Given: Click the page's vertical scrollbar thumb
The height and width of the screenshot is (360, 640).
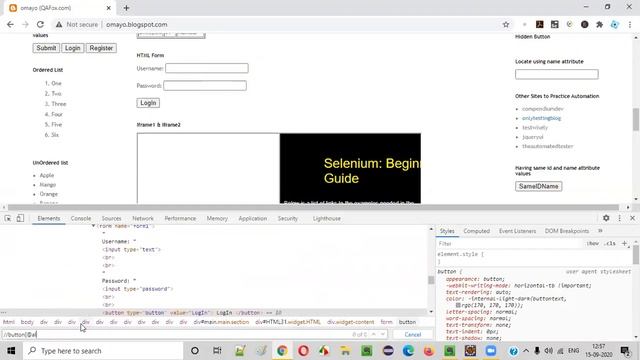Looking at the screenshot, I should [636, 119].
